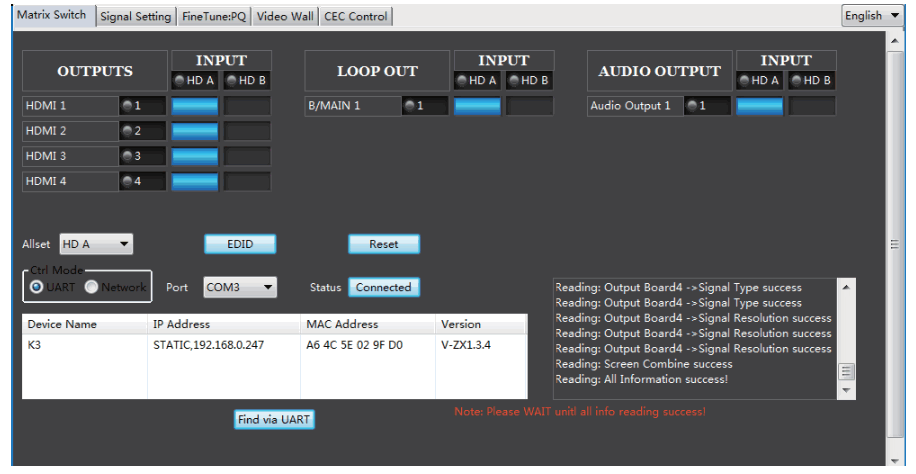Image resolution: width=916 pixels, height=474 pixels.
Task: Click the Audio Output 1 label
Action: [x=635, y=106]
